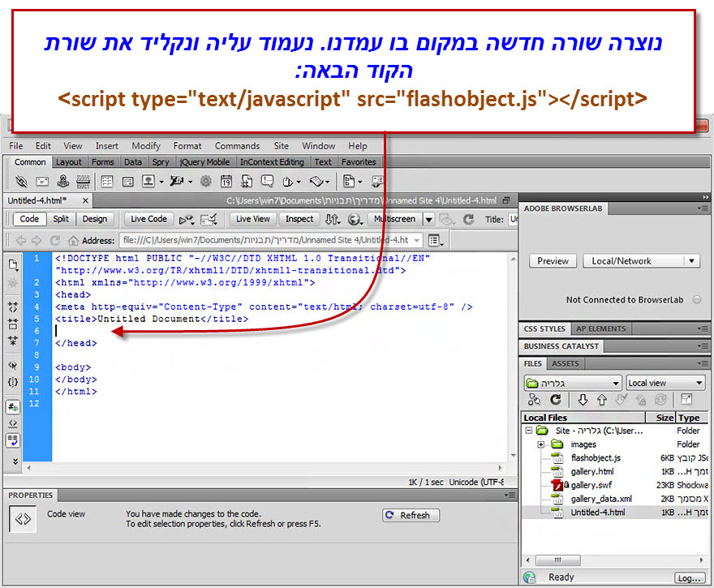Screen dimensions: 714x588
Task: Click the Log... button
Action: point(689,578)
